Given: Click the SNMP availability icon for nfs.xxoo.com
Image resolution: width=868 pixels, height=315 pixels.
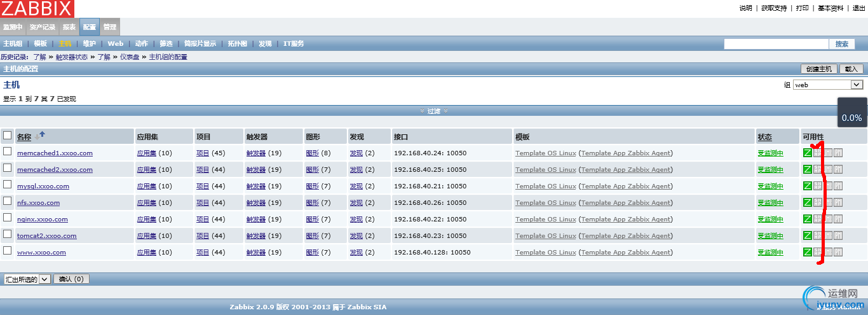Looking at the screenshot, I should (x=818, y=202).
